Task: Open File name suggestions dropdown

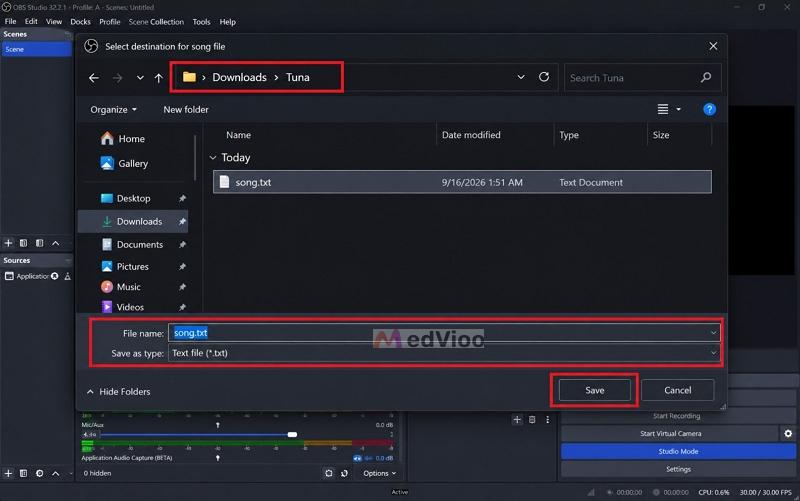Action: click(x=713, y=333)
